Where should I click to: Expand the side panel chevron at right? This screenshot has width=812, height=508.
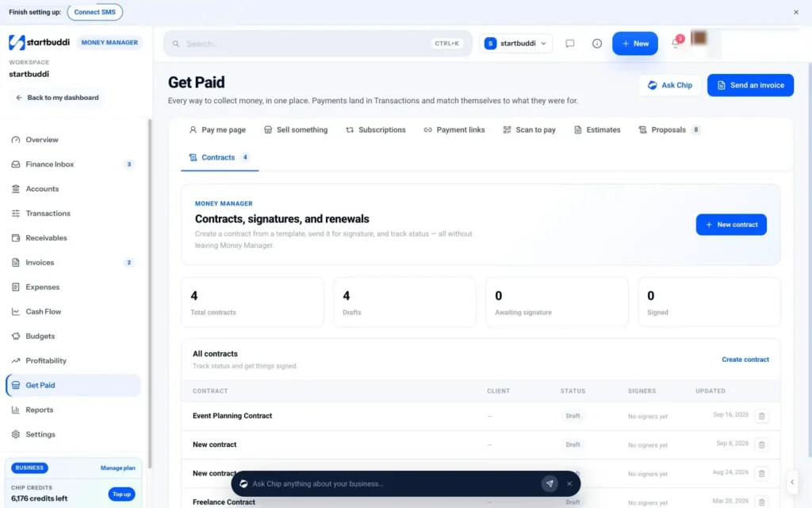[792, 482]
